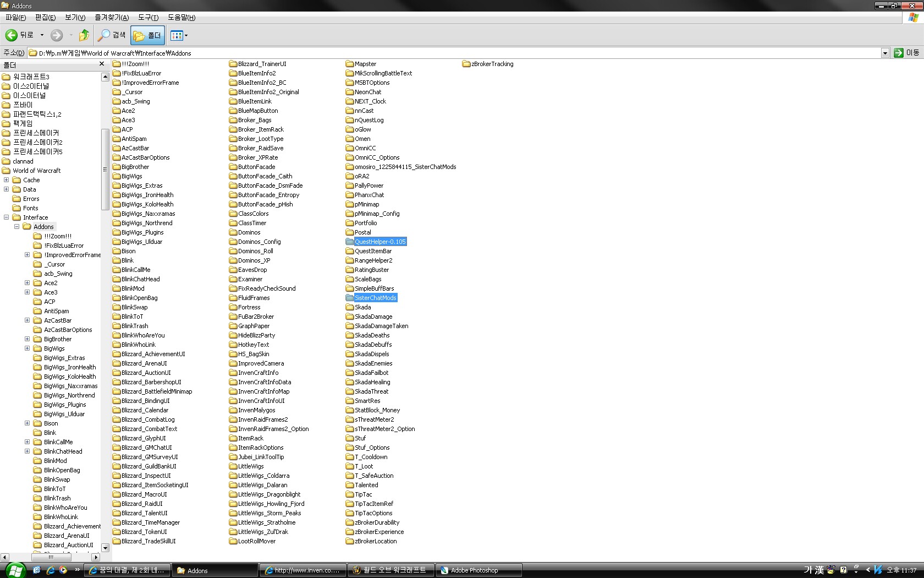Select the zBrokerTracking folder icon

click(466, 64)
